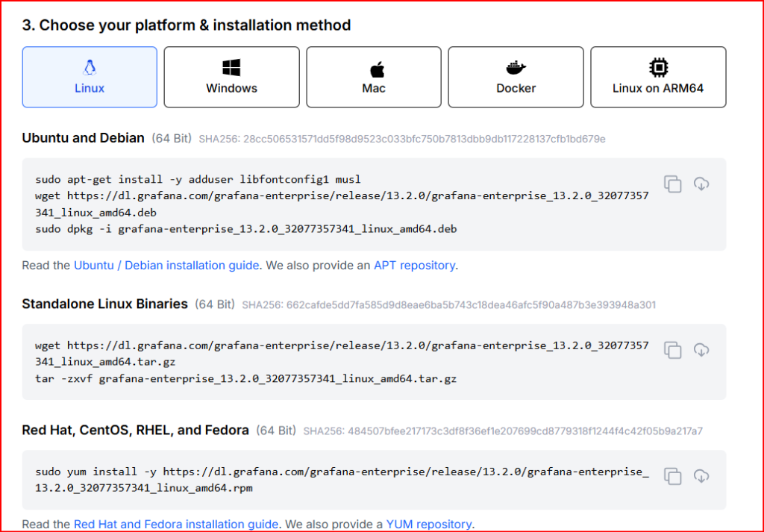
Task: Open the APT repository link
Action: click(415, 266)
